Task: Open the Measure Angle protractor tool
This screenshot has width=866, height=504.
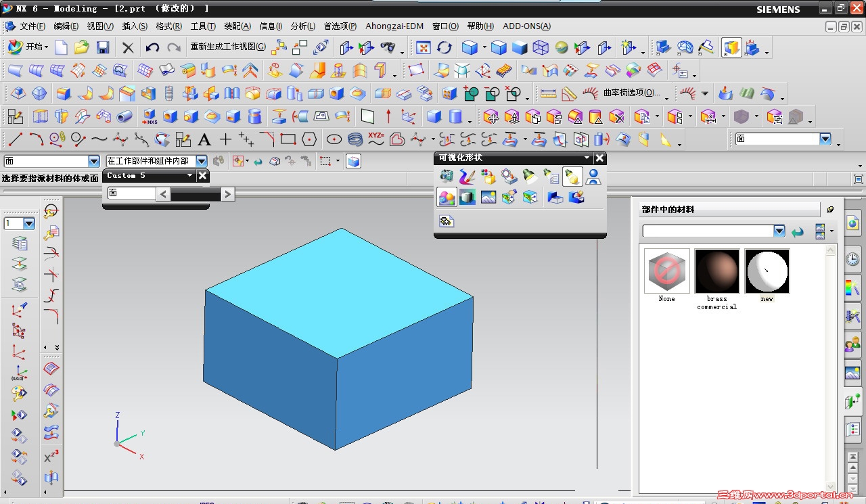Action: pos(569,93)
